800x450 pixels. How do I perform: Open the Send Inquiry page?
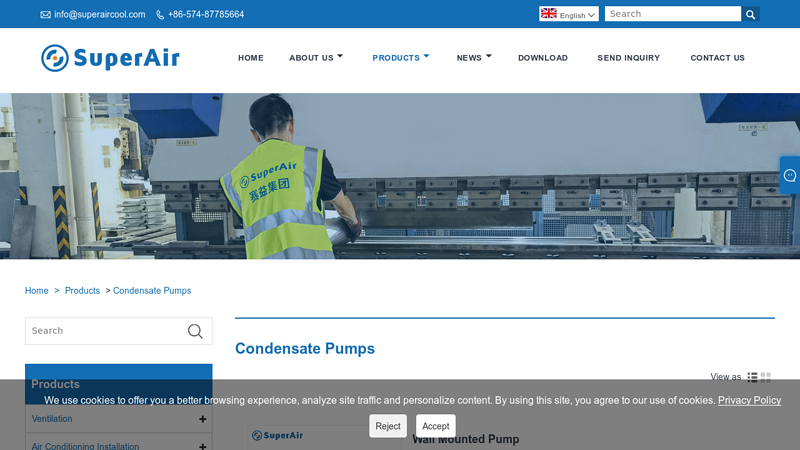pos(629,58)
